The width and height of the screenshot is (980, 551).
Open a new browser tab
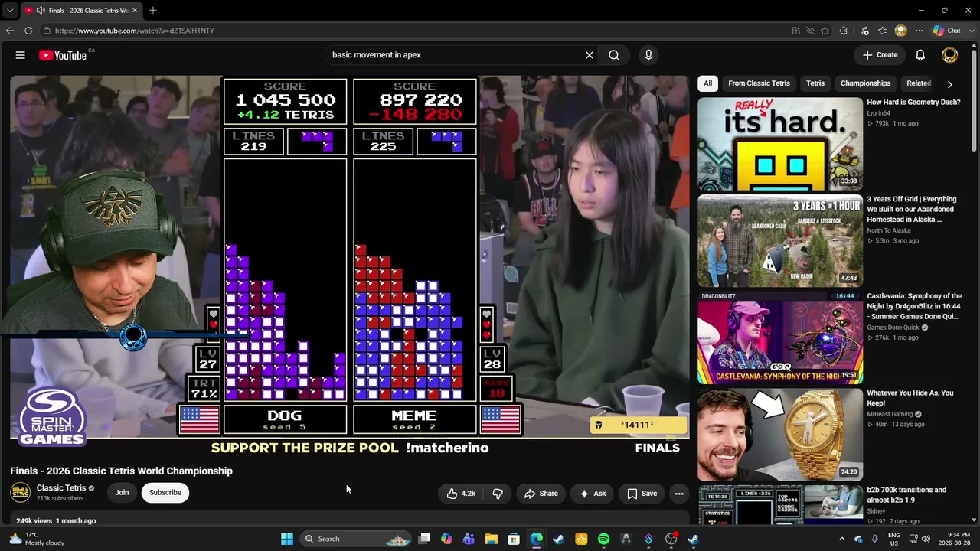[x=153, y=11]
